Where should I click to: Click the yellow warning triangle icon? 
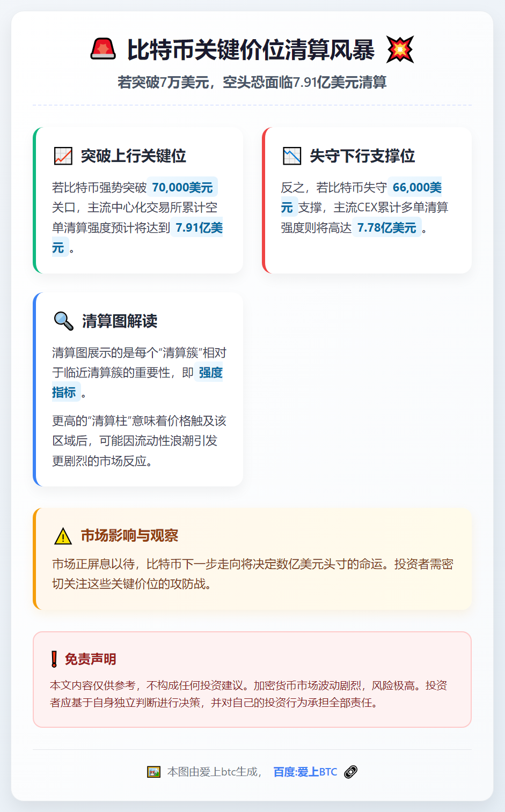tap(63, 536)
